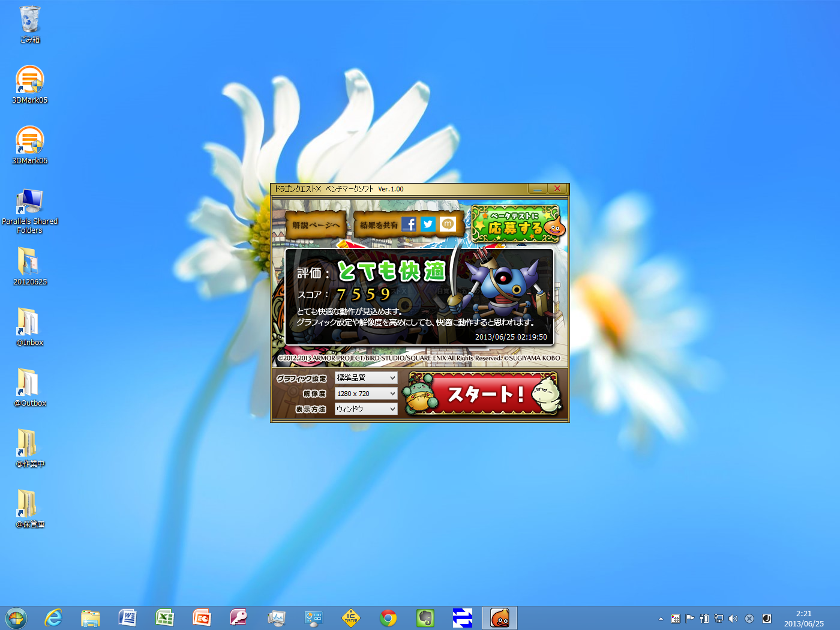Open Action Center flag in tray

[x=689, y=619]
